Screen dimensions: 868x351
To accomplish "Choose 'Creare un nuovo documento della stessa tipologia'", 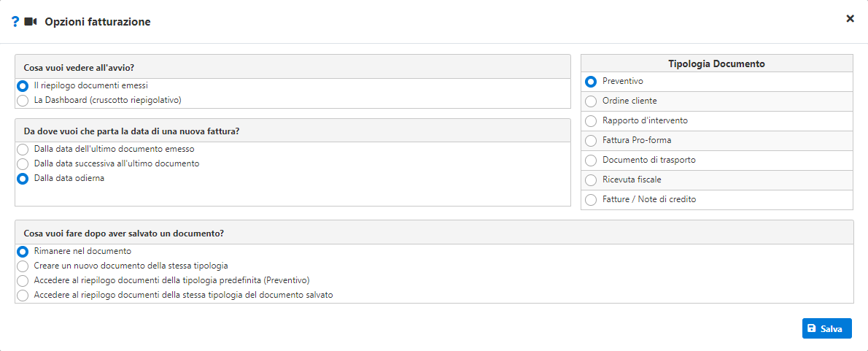I will 23,266.
